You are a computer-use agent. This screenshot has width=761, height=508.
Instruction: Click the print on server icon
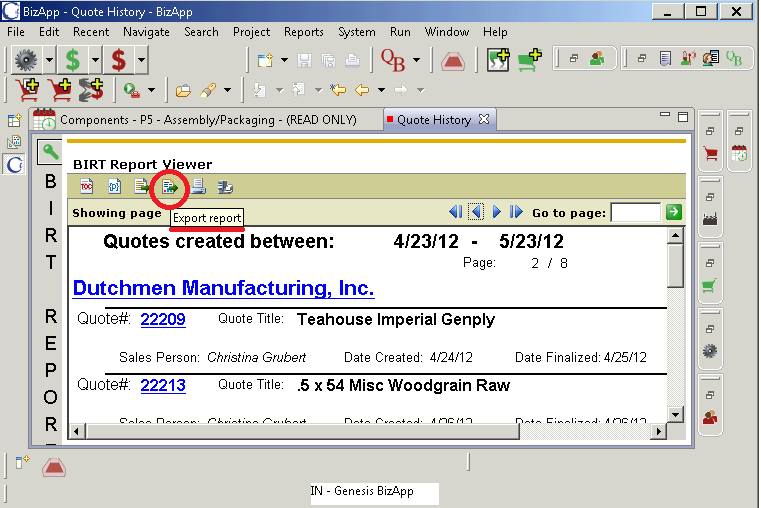(225, 187)
